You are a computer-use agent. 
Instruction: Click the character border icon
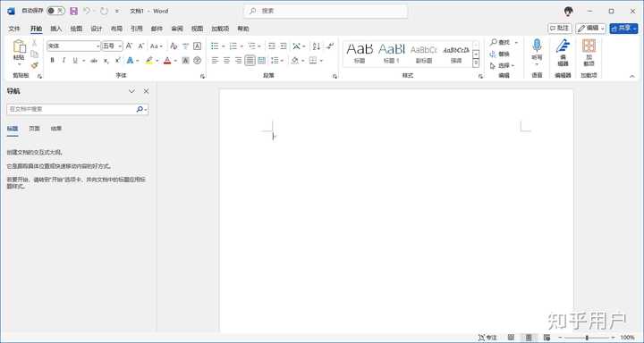click(x=197, y=46)
